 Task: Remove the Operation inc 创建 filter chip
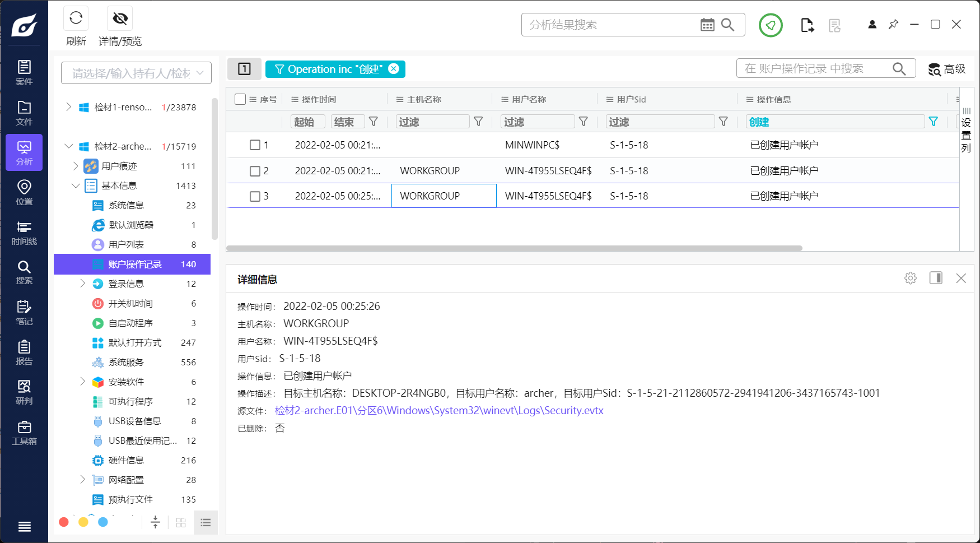tap(394, 69)
